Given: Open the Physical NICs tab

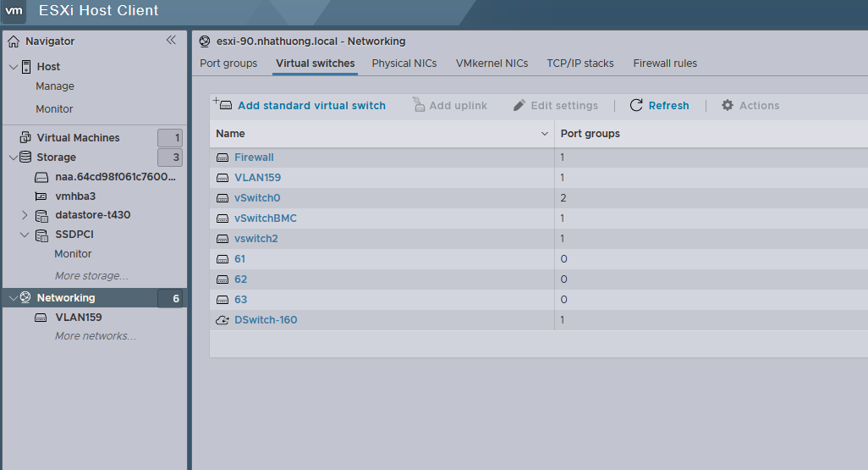Looking at the screenshot, I should point(404,64).
